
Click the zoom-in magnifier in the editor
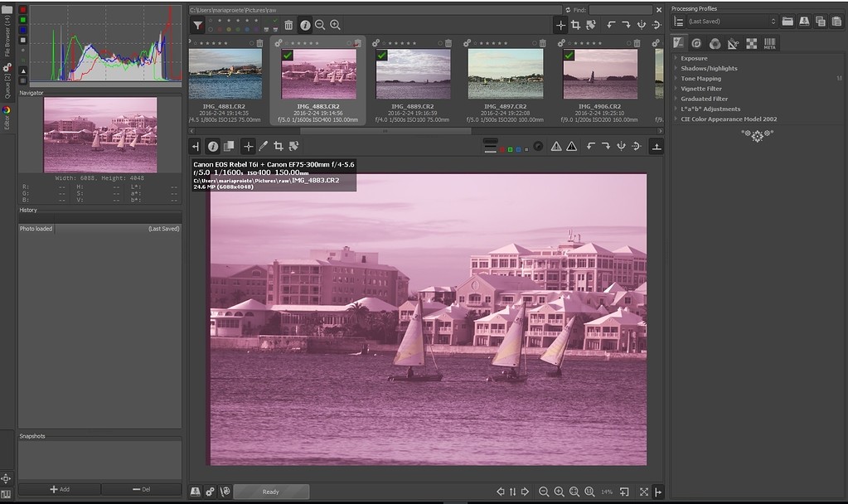pyautogui.click(x=560, y=491)
